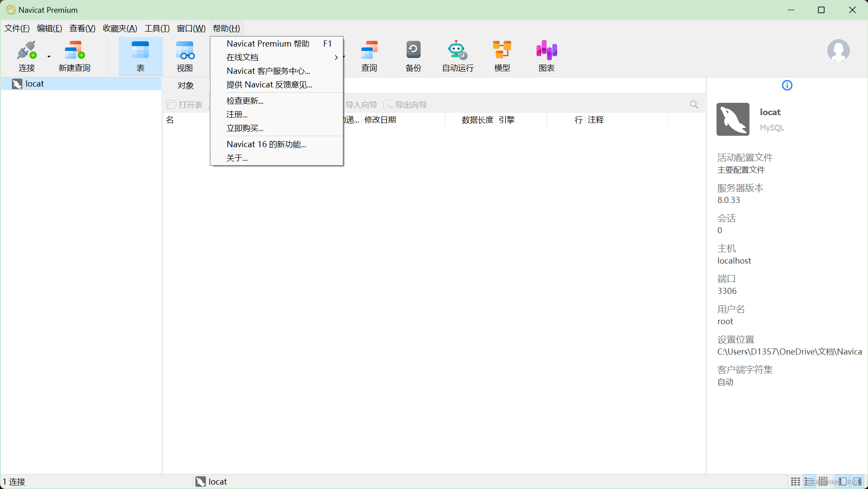Click the locat connection icon in status bar

tap(201, 482)
